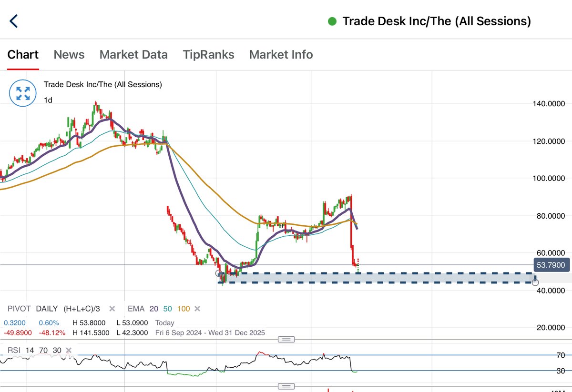The width and height of the screenshot is (572, 392).
Task: Remove the EMA indicator with its X
Action: 197,309
